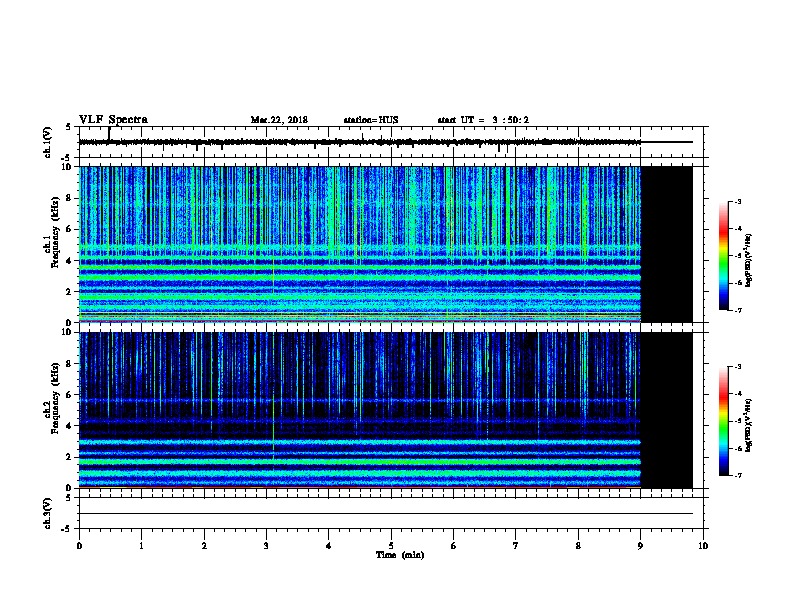792x612 pixels.
Task: Click the ch.3(V) axis label
Action: click(47, 514)
